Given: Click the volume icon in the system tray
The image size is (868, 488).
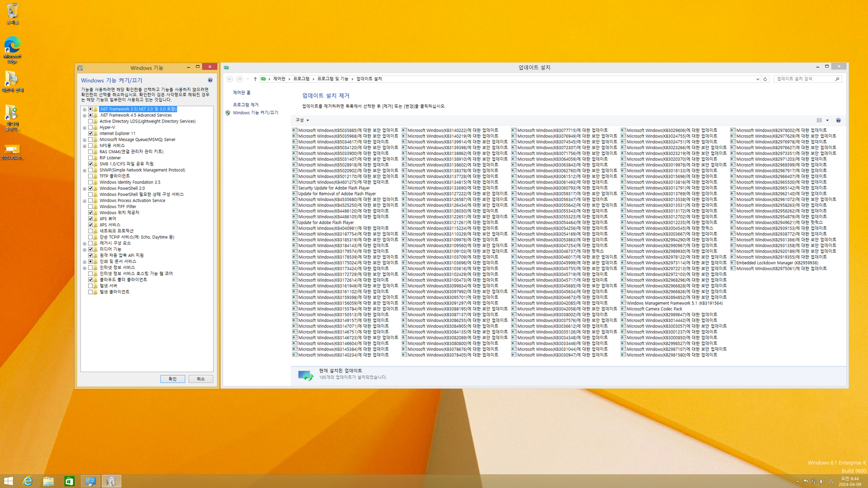Looking at the screenshot, I should point(822,482).
